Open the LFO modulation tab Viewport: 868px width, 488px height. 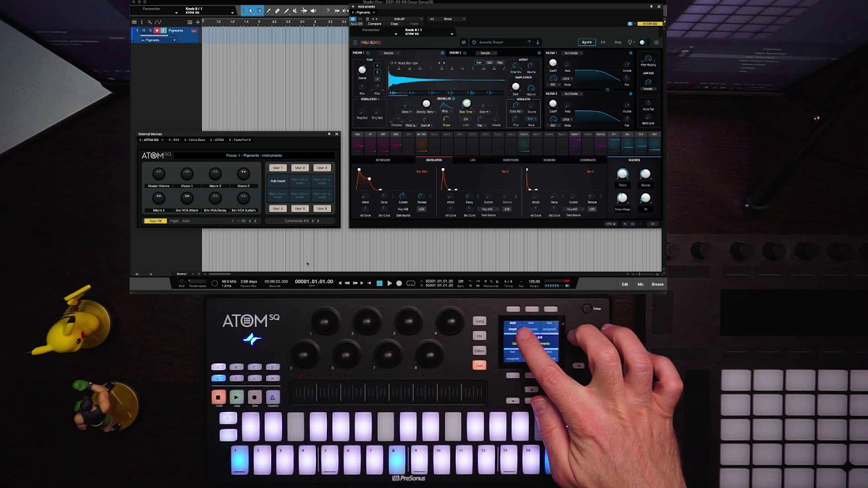[473, 160]
